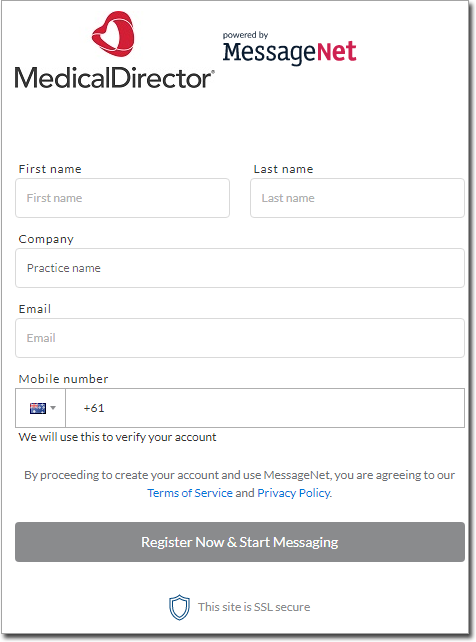
Task: Click the 'This site is SSL secure' text
Action: point(254,607)
